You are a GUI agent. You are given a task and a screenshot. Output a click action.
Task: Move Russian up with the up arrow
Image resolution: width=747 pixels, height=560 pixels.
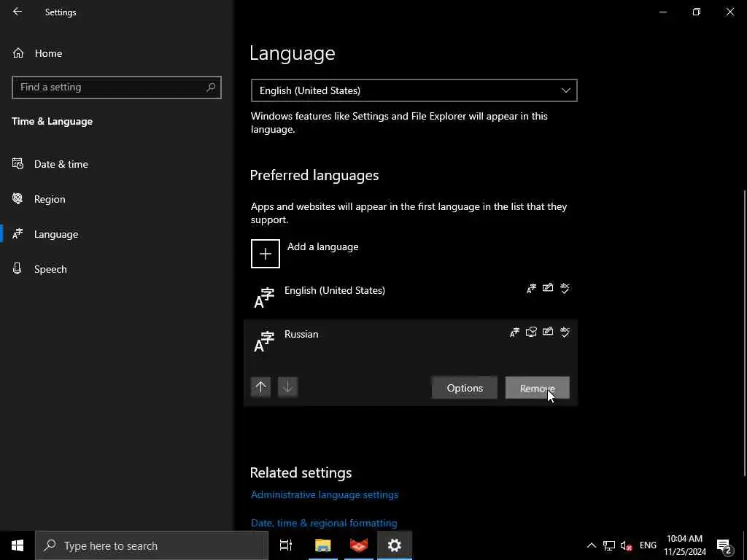tap(260, 387)
